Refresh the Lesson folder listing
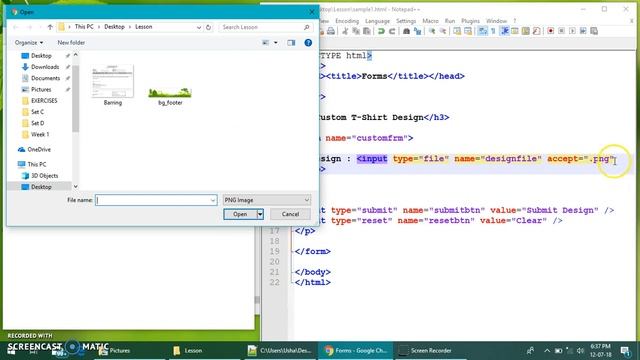 click(209, 27)
